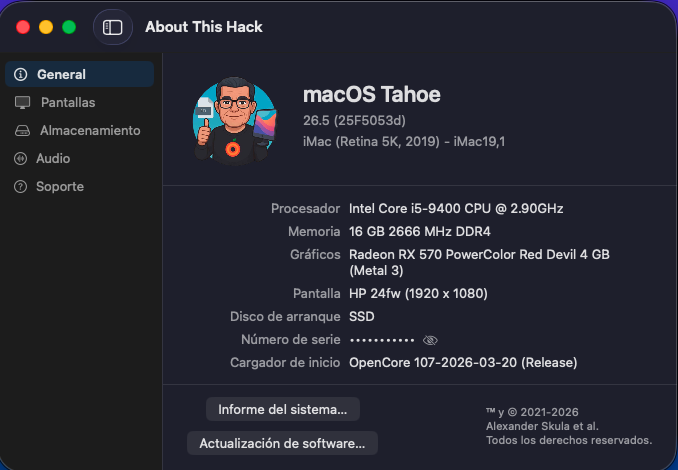Open the Soporte section

click(80, 187)
